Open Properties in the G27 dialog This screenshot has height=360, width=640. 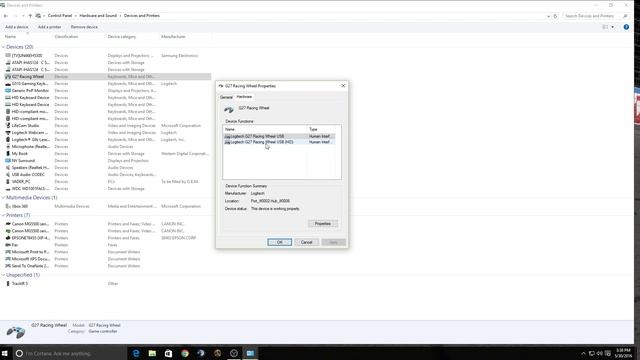click(x=322, y=224)
